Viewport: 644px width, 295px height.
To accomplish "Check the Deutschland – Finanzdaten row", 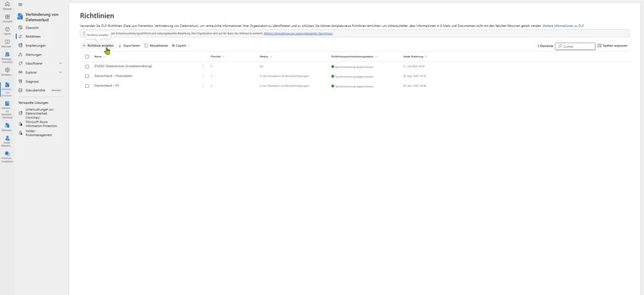I will pyautogui.click(x=87, y=75).
